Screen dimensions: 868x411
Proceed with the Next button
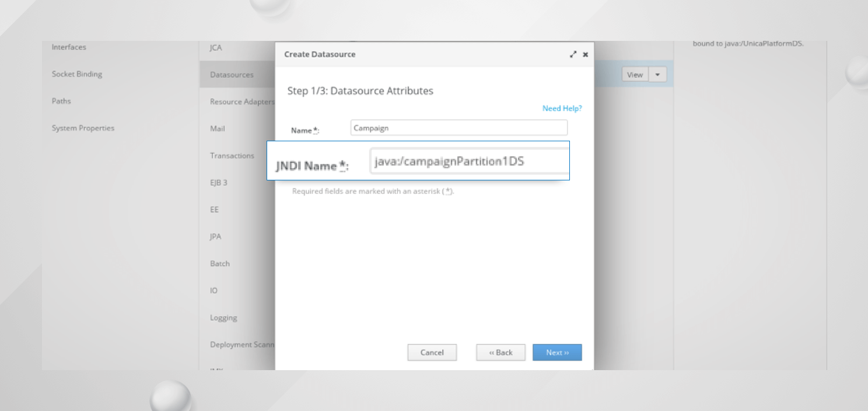coord(557,353)
